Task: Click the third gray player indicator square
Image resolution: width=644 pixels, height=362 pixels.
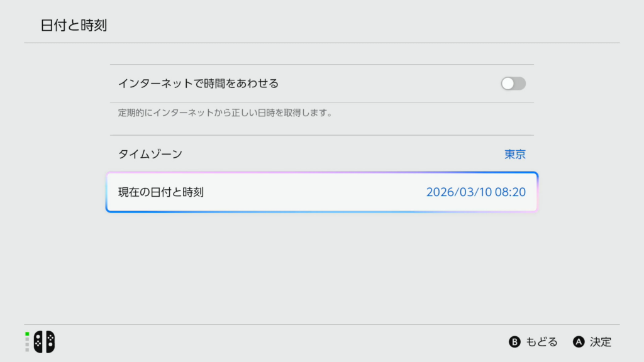Action: coord(27,344)
